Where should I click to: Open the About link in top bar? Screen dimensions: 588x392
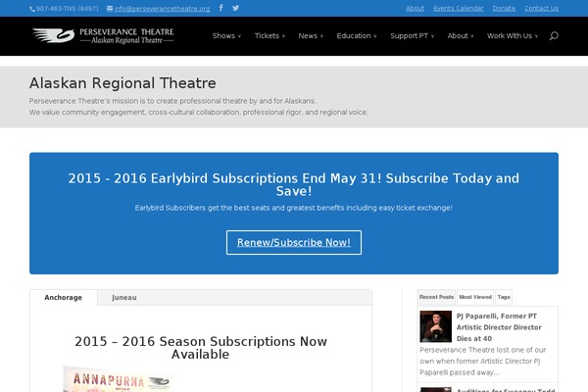[x=415, y=8]
